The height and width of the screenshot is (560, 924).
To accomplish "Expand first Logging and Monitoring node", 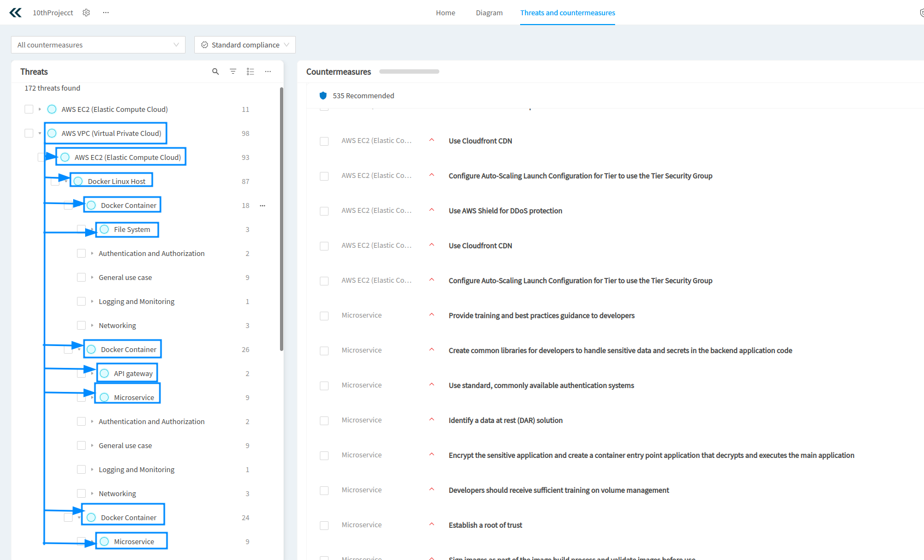I will 92,301.
